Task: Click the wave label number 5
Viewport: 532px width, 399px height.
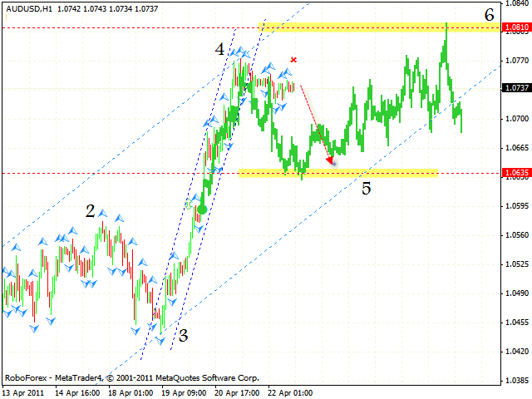Action: 366,189
